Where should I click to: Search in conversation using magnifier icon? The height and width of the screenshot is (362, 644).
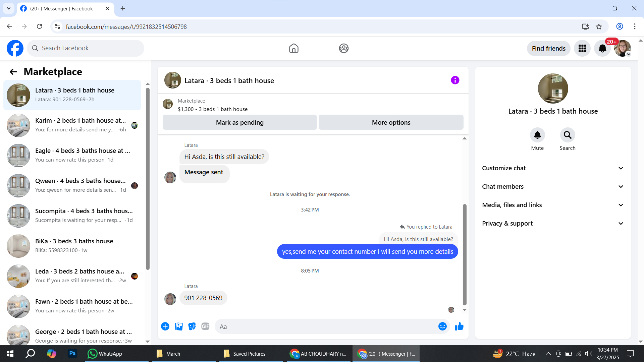pyautogui.click(x=568, y=135)
